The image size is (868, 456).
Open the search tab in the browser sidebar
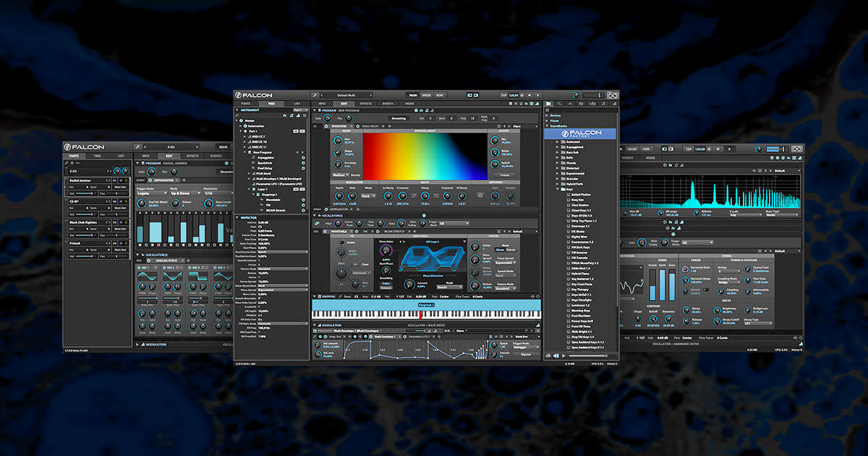559,104
